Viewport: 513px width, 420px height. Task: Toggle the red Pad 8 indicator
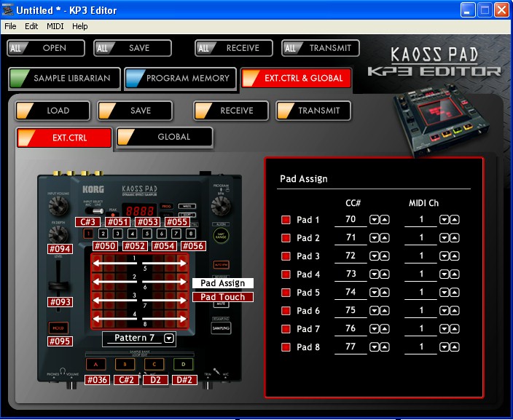(286, 347)
